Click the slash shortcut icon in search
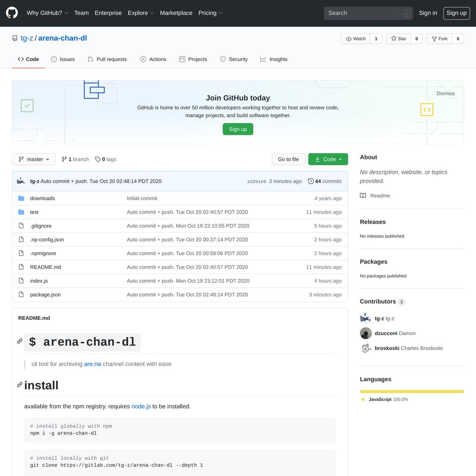 tap(407, 13)
